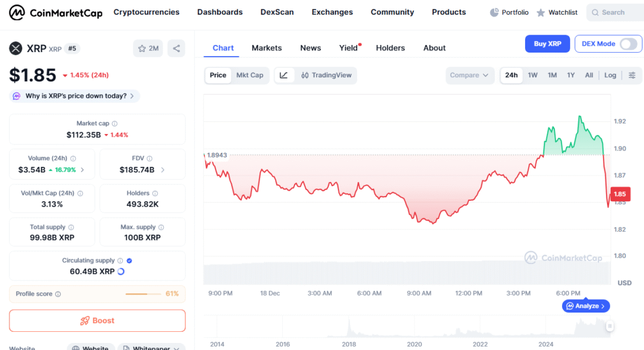The width and height of the screenshot is (644, 350).
Task: Click the Buy XRP button
Action: pos(547,44)
